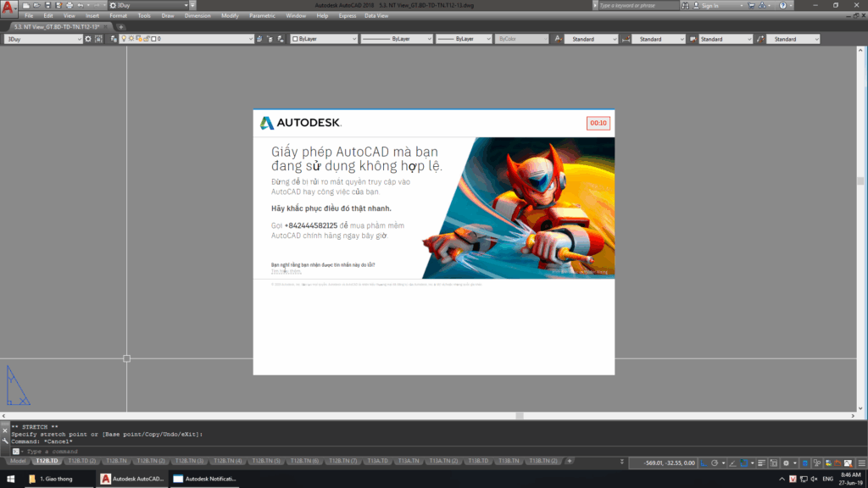Click the Plot printer icon in Quick Access toolbar
Viewport: 868px width, 488px height.
(x=68, y=5)
